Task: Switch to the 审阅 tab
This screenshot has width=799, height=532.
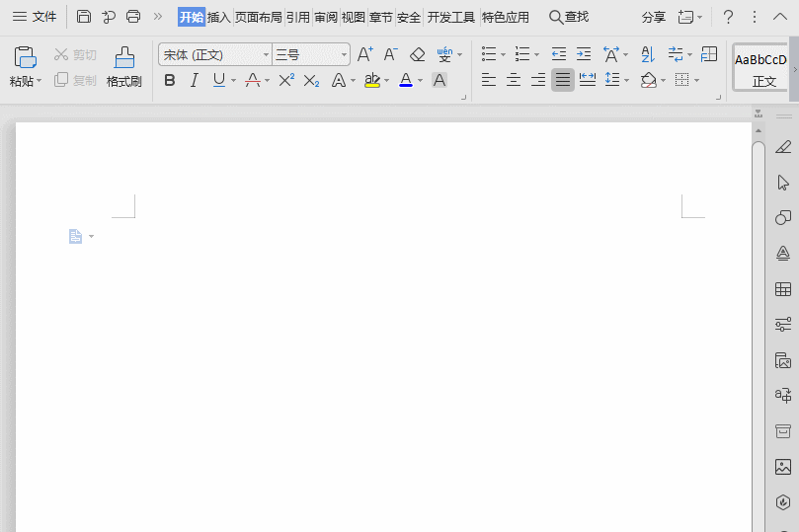Action: tap(326, 18)
